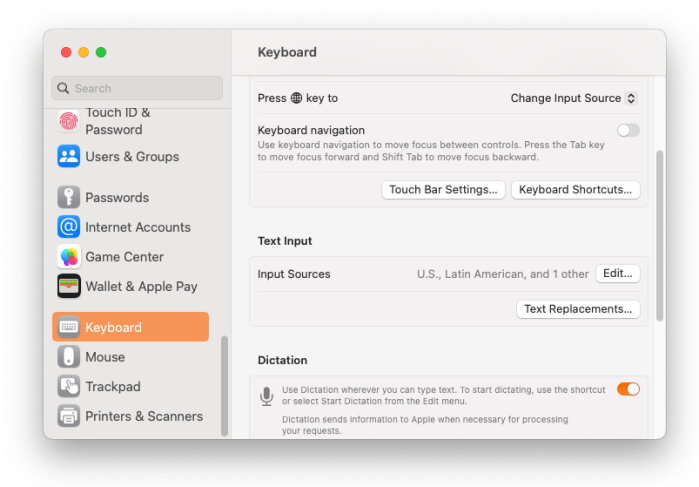Open Users & Groups icon in sidebar
699x487 pixels.
pos(69,156)
